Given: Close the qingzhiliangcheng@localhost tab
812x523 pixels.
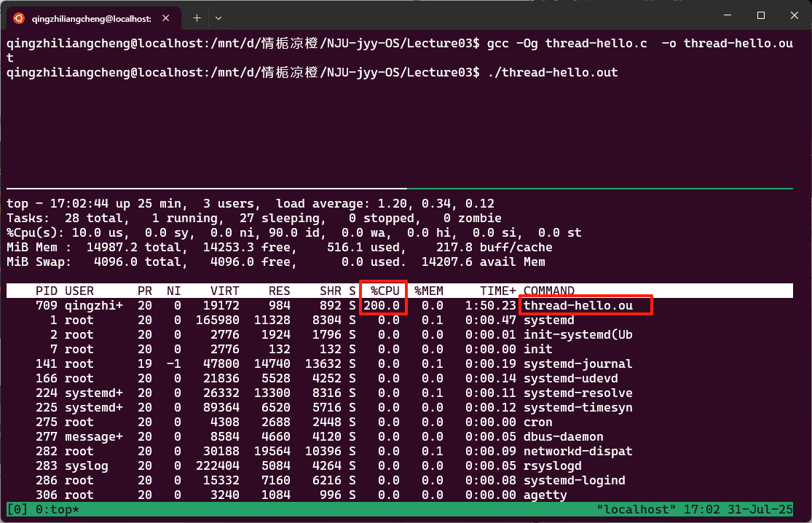Looking at the screenshot, I should pyautogui.click(x=167, y=17).
